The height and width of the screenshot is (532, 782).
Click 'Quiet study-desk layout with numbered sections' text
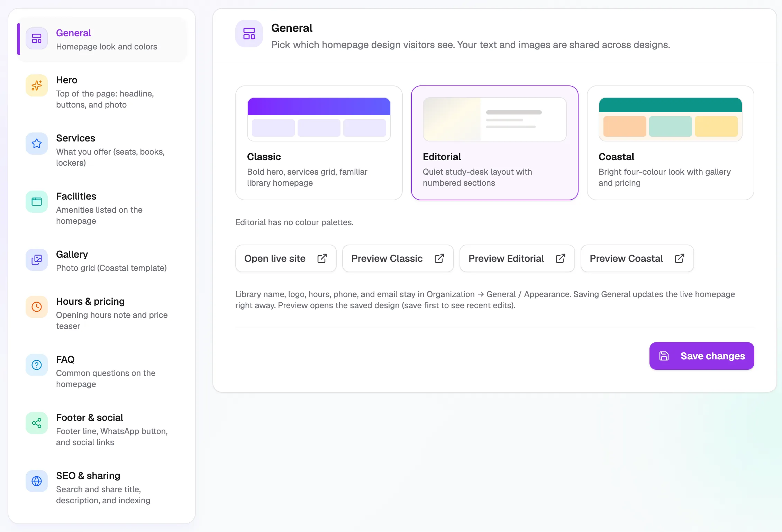pos(478,177)
